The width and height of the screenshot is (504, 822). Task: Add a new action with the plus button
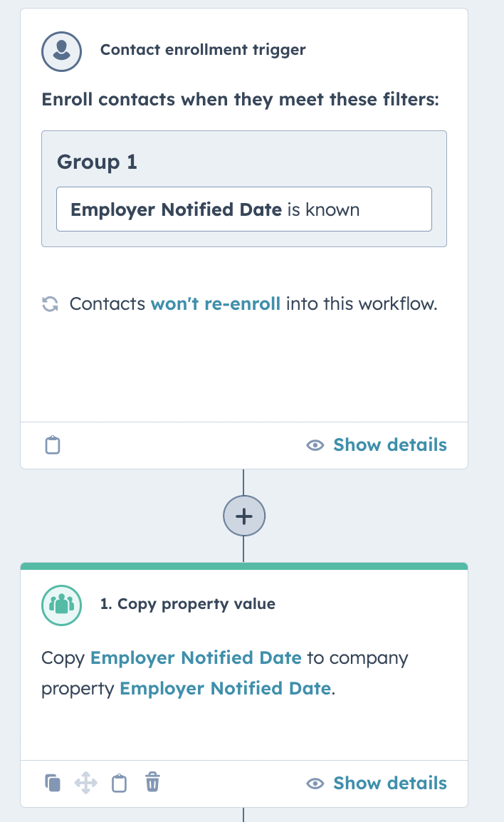pyautogui.click(x=244, y=516)
